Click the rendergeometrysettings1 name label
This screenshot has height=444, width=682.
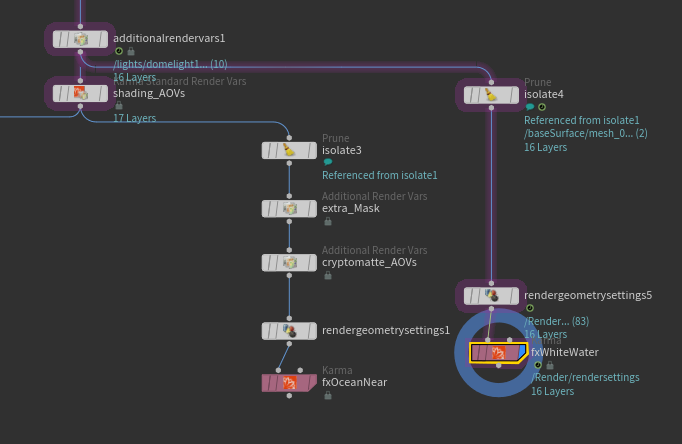[386, 330]
